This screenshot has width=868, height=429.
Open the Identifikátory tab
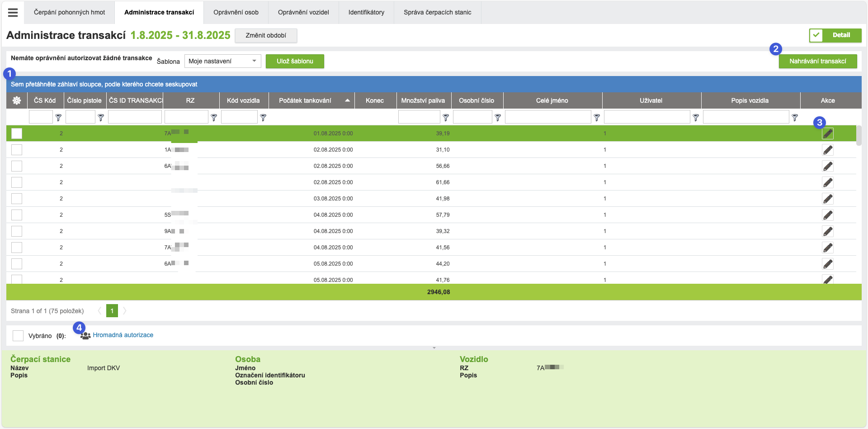pyautogui.click(x=366, y=12)
